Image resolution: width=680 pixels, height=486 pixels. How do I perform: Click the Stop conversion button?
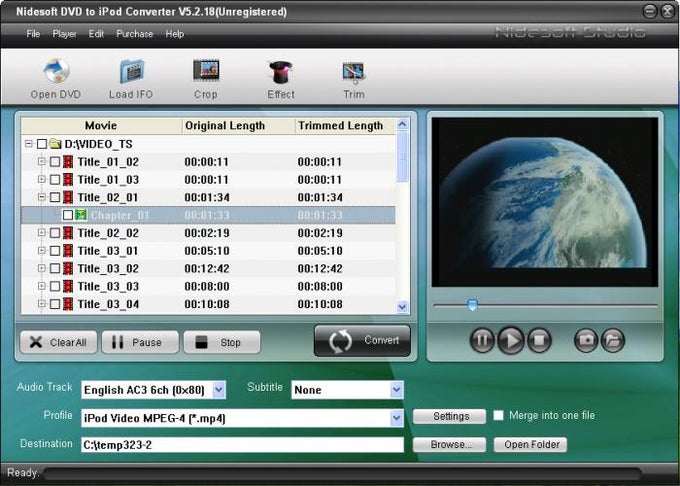pyautogui.click(x=222, y=342)
